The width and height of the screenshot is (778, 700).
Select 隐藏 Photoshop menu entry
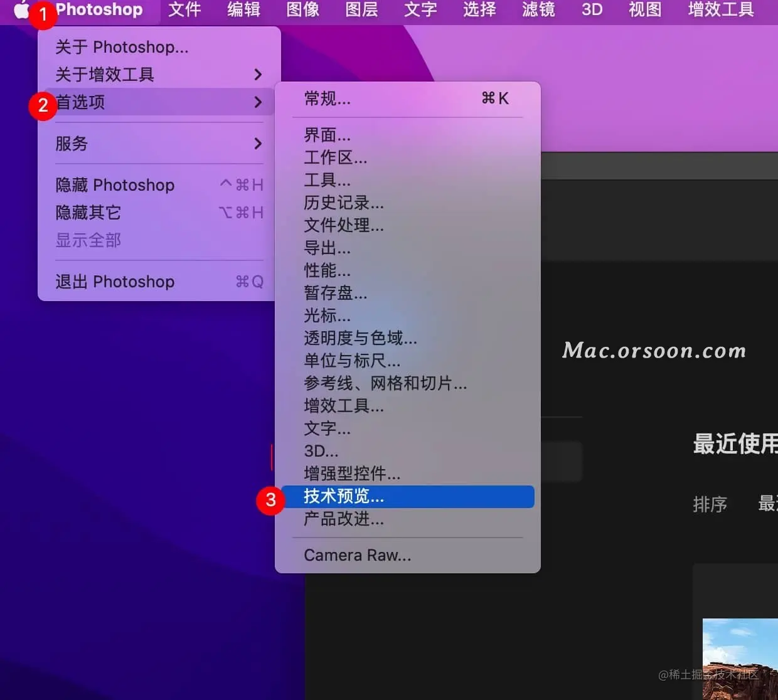(159, 185)
